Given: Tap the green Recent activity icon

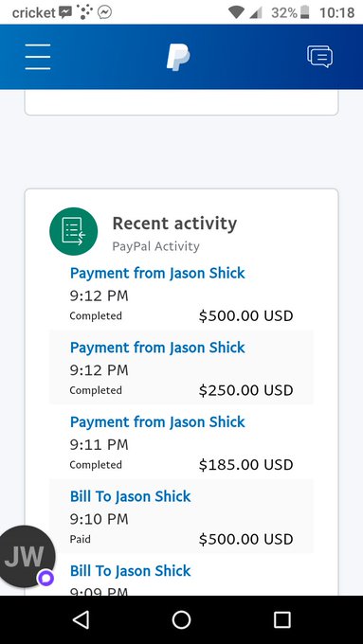Looking at the screenshot, I should coord(74,231).
